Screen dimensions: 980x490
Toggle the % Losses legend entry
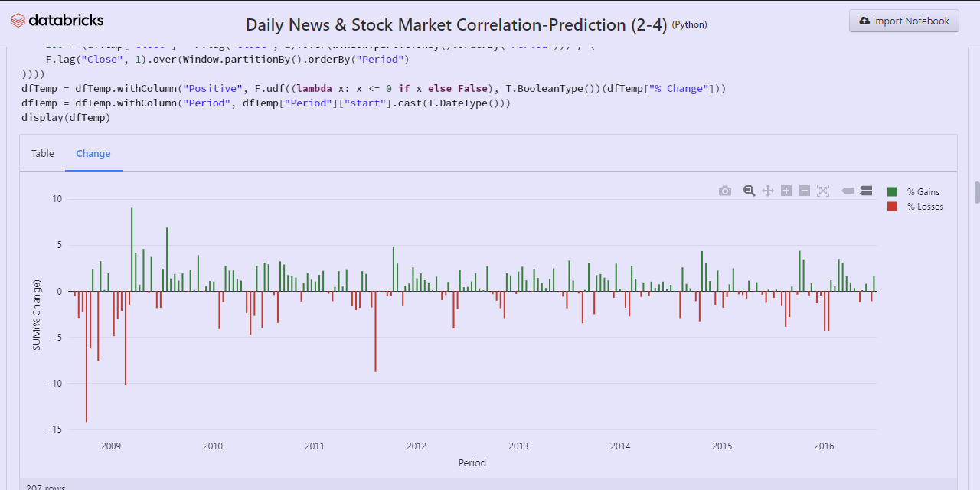[x=925, y=207]
